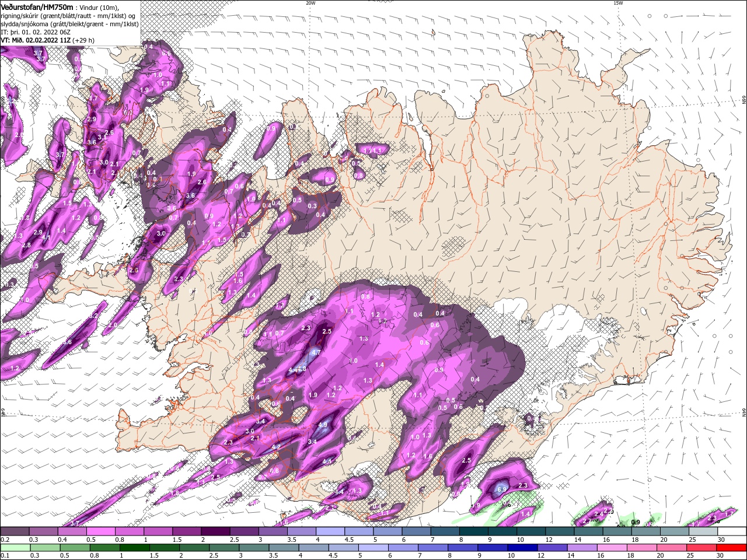Click the Veðurstofan/HM750m title text
Screen dimensions: 747x560
[37, 6]
